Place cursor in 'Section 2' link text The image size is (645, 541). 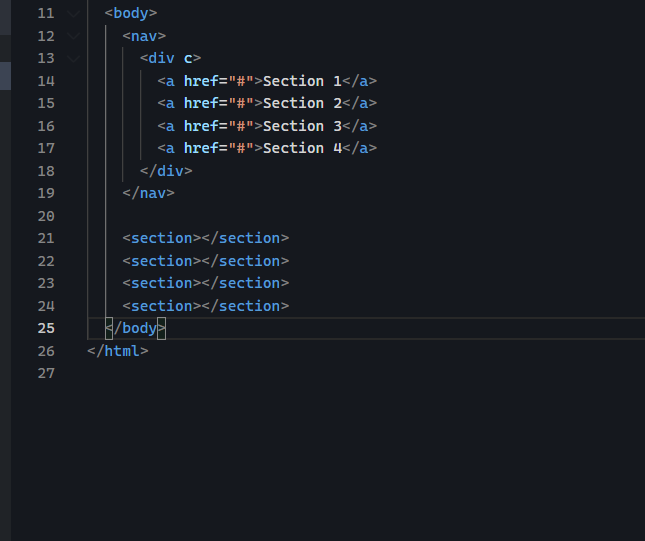[302, 103]
